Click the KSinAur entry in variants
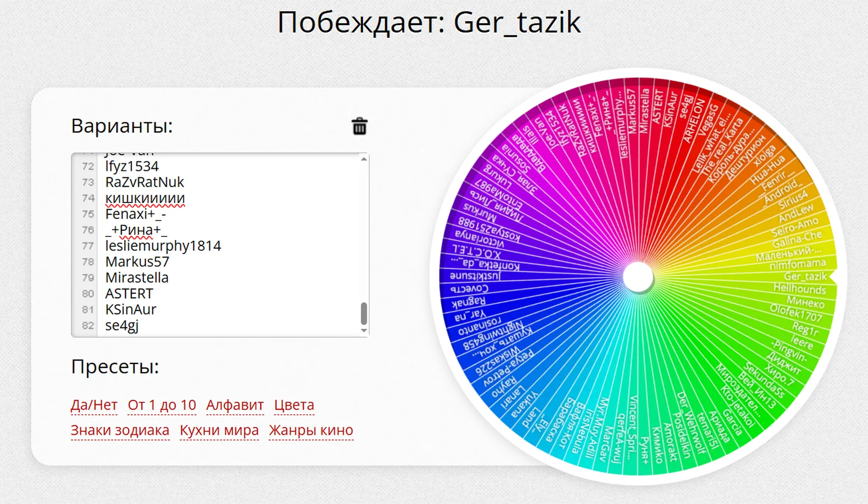Screen dimensions: 868x504 pyautogui.click(x=131, y=309)
